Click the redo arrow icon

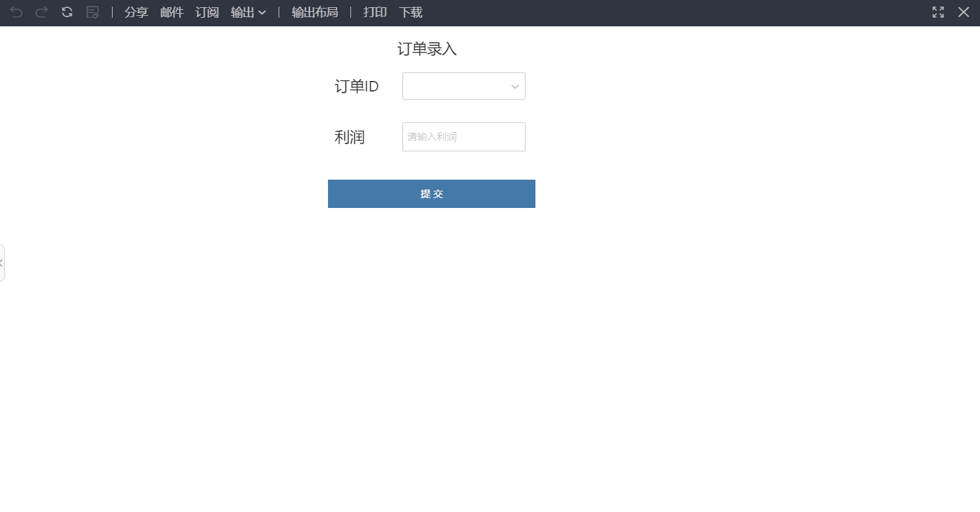pos(41,13)
